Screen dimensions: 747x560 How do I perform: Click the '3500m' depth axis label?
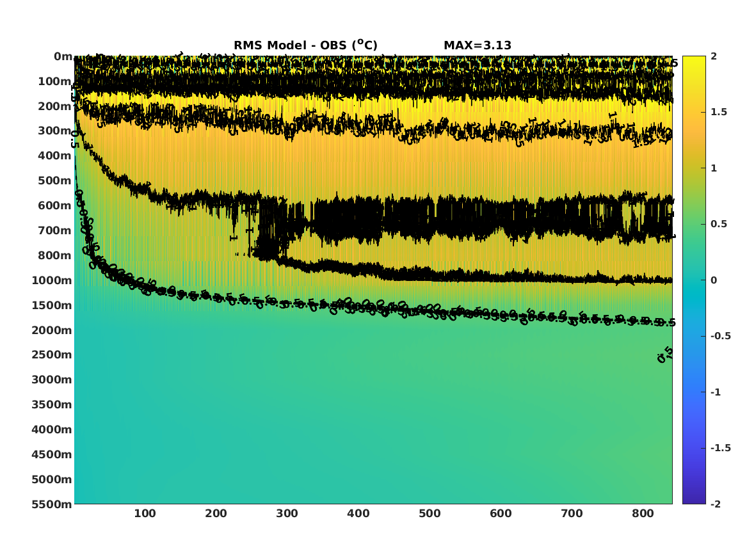click(52, 404)
